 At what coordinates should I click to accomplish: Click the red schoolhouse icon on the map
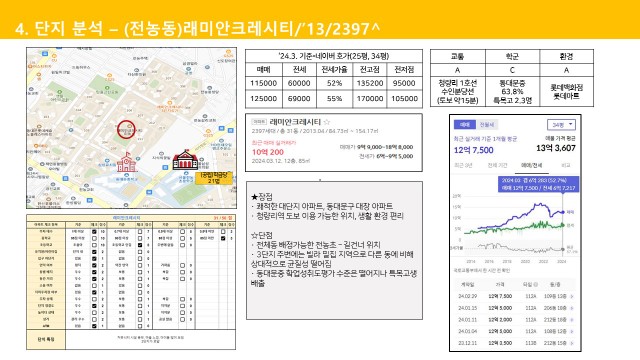pos(127,162)
